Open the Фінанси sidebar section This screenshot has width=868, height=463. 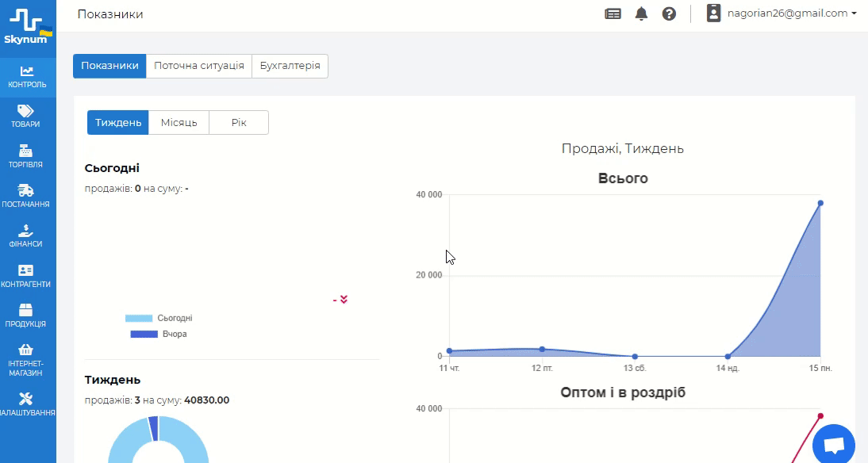point(25,236)
